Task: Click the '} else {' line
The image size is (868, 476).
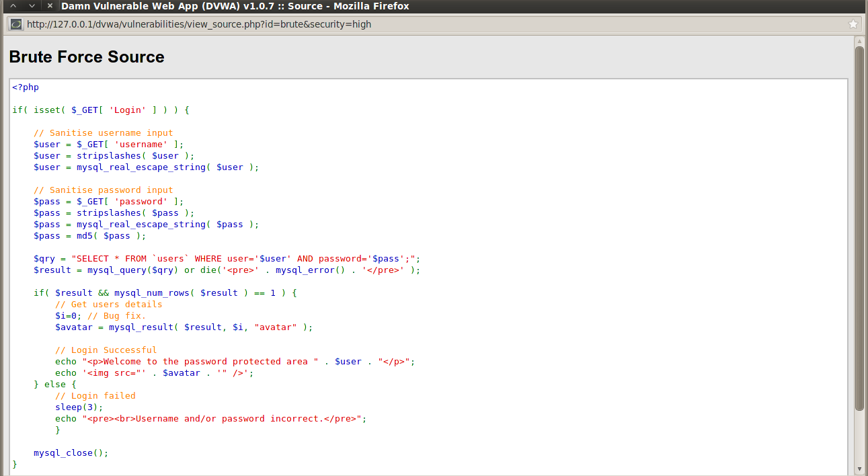Action: (x=55, y=384)
